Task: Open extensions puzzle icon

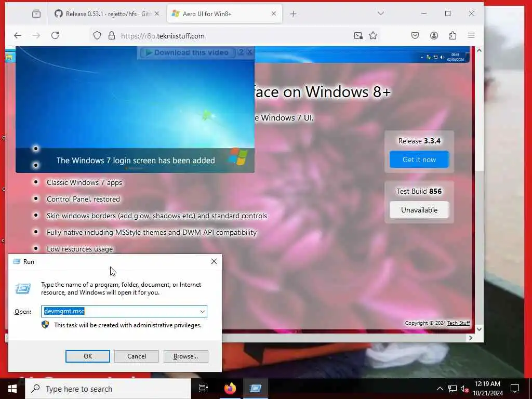Action: (x=453, y=36)
